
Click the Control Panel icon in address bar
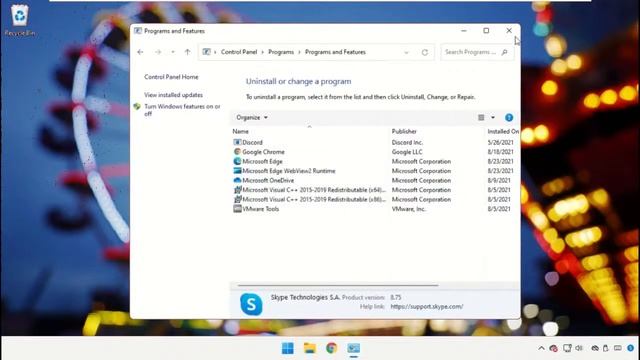click(x=207, y=52)
